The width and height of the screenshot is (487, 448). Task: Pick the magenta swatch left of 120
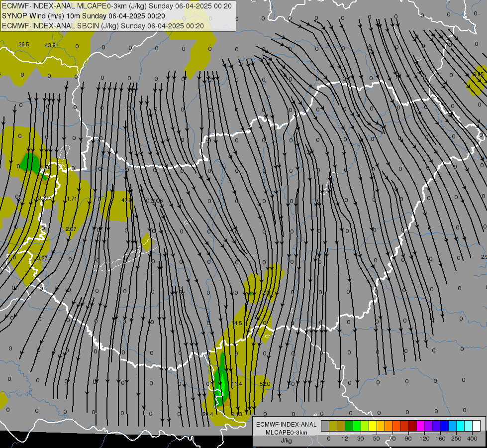tap(420, 426)
